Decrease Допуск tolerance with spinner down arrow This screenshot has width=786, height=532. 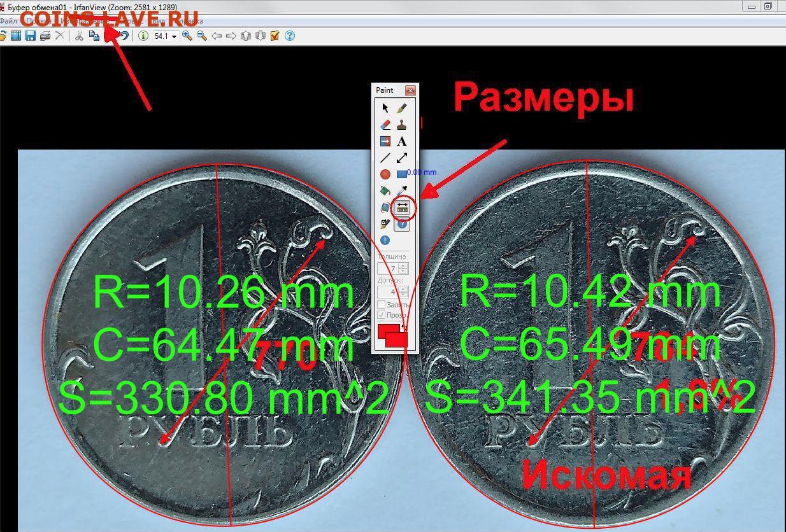pos(403,295)
